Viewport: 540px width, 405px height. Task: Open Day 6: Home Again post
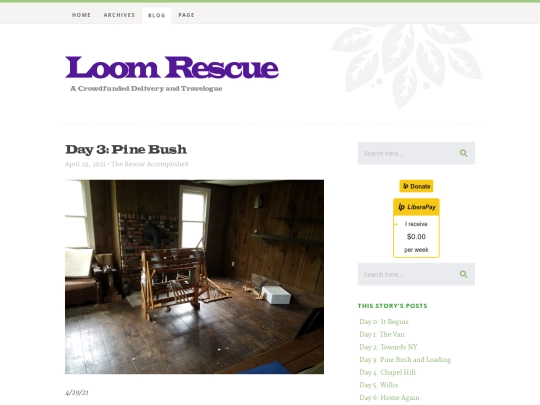(389, 398)
